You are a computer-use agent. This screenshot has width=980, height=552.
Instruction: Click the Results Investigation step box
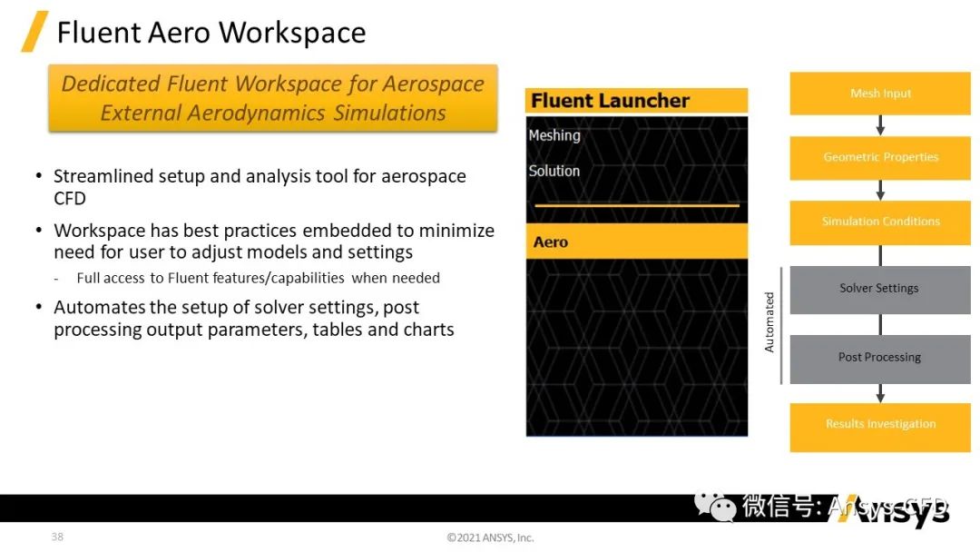pos(880,427)
